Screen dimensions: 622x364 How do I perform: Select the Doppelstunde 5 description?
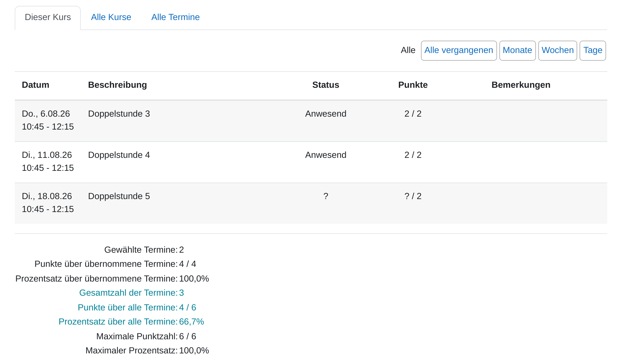[x=119, y=196]
